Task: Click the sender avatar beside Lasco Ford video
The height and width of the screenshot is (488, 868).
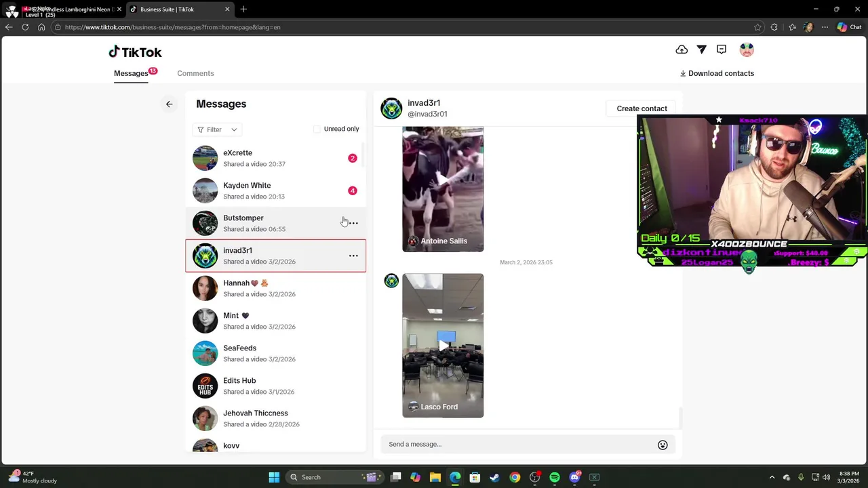Action: (x=391, y=281)
